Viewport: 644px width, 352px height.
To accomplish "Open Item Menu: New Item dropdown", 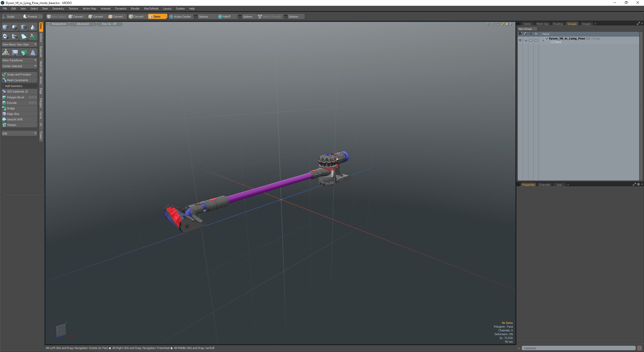I will pyautogui.click(x=19, y=45).
